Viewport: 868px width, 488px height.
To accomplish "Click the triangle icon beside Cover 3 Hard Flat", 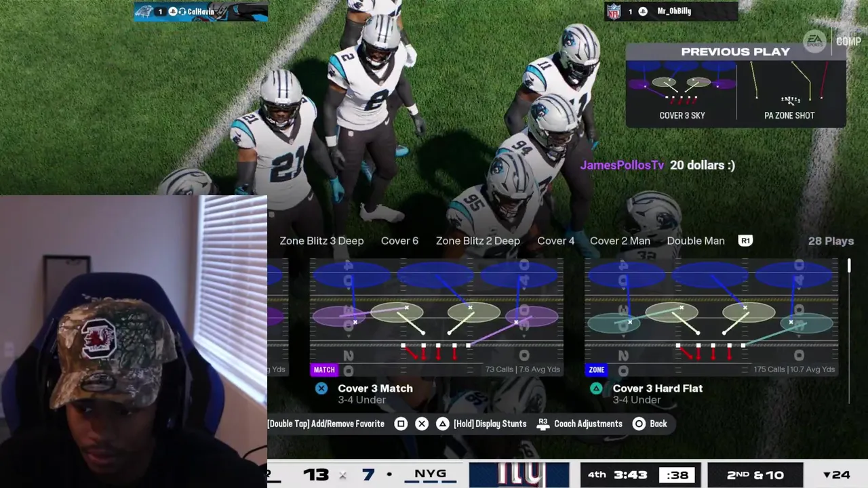I will coord(596,388).
